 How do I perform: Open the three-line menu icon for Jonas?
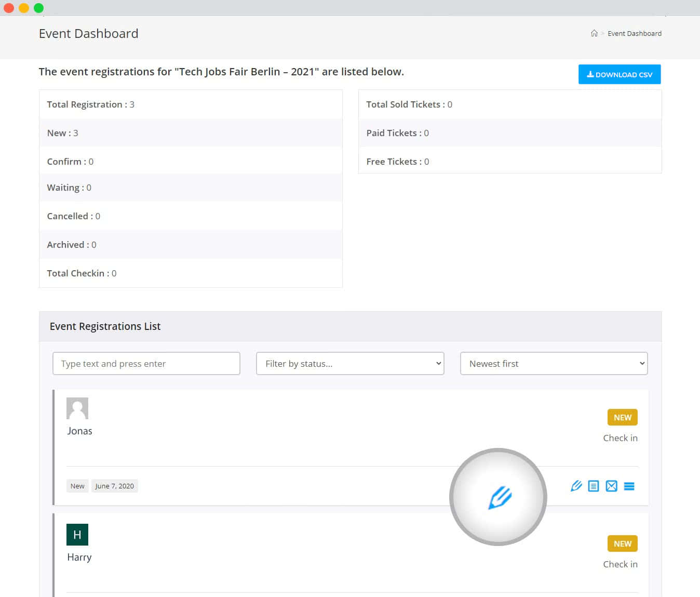(x=629, y=486)
